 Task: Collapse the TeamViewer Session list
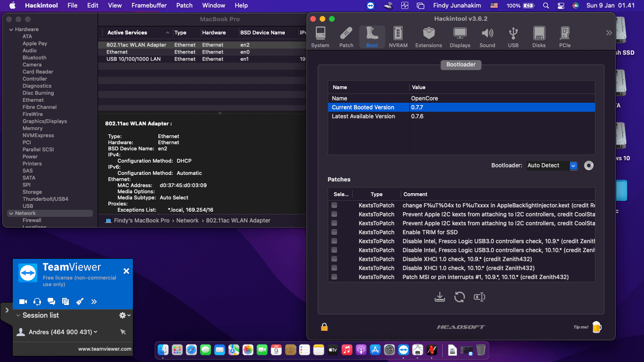18,315
